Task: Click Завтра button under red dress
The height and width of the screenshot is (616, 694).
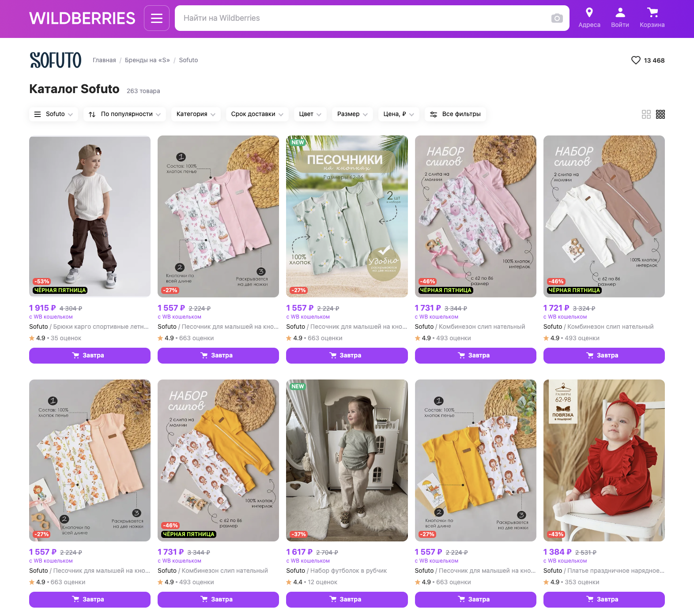Action: click(x=604, y=600)
